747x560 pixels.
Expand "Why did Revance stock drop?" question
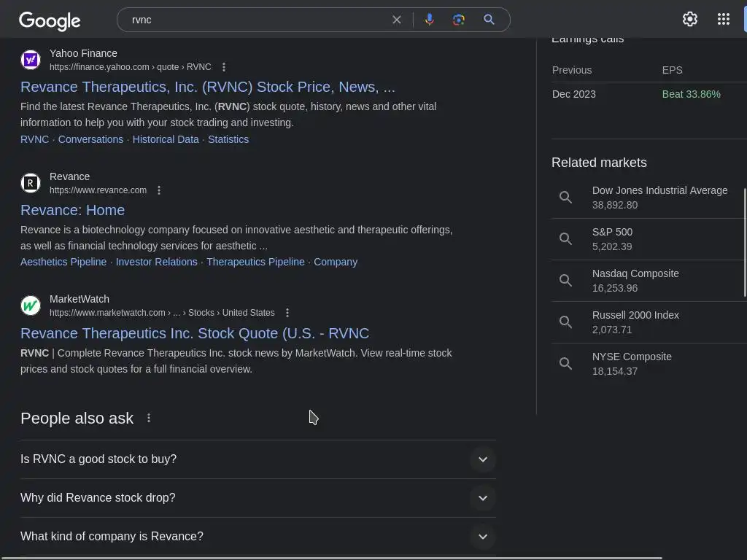click(x=258, y=497)
